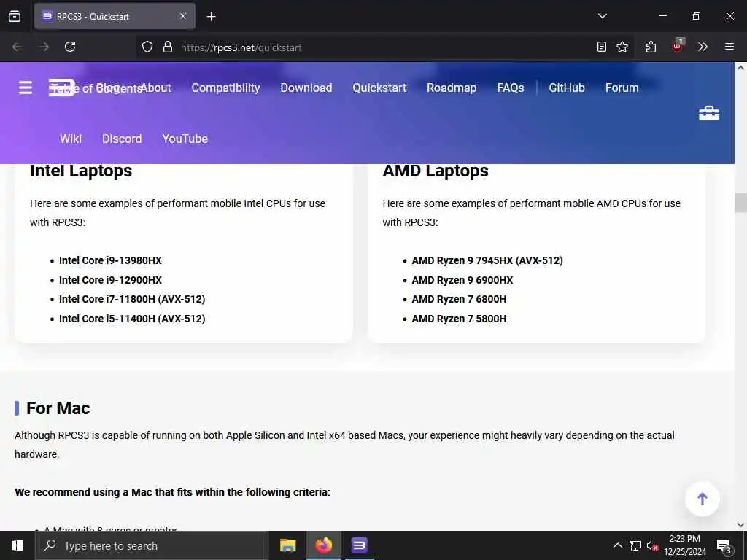Open the notification center icon
The width and height of the screenshot is (747, 560).
tap(724, 546)
